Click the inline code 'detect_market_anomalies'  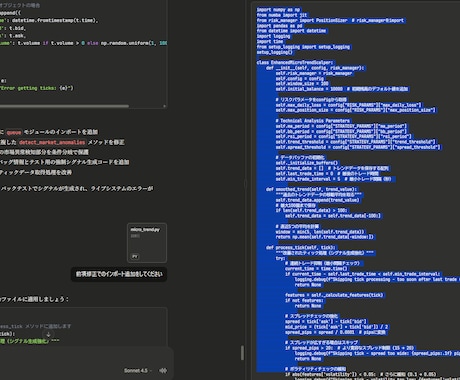[52, 142]
